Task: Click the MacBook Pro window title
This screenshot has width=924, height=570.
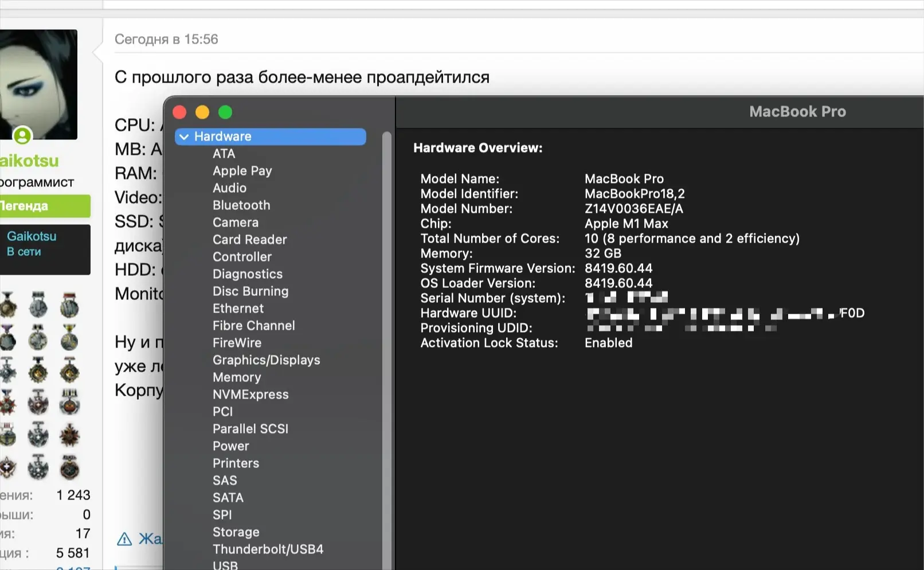Action: point(797,112)
